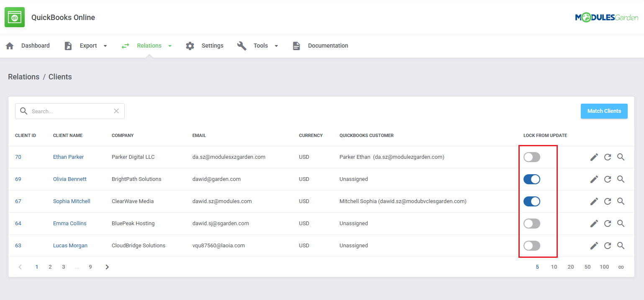644x300 pixels.
Task: Click the Documentation page icon
Action: click(x=296, y=46)
